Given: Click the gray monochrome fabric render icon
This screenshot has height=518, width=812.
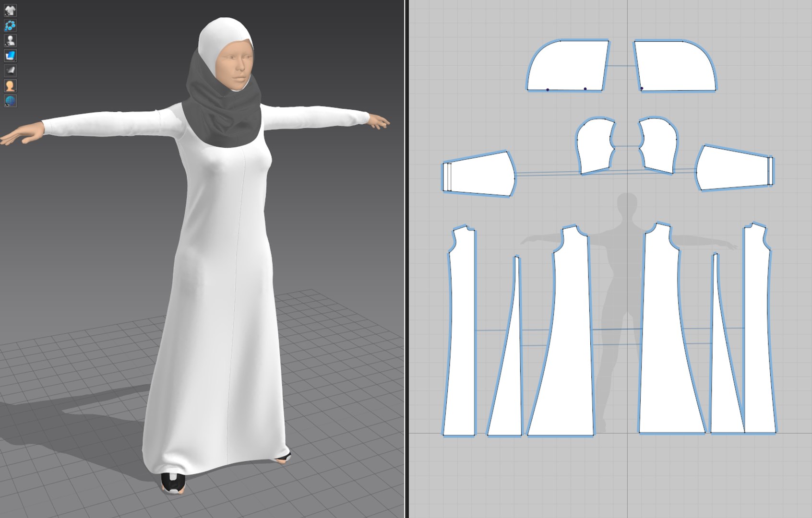Looking at the screenshot, I should pos(10,71).
